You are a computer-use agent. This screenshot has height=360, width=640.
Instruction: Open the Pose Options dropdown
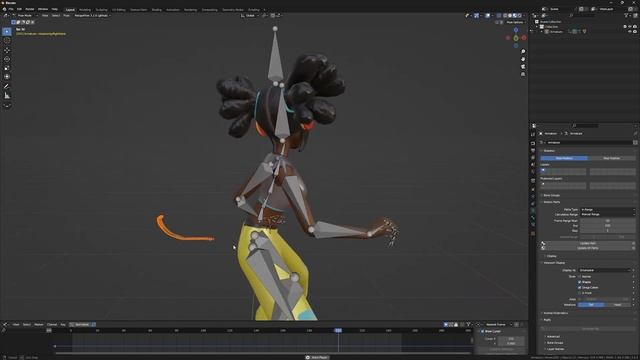point(516,22)
